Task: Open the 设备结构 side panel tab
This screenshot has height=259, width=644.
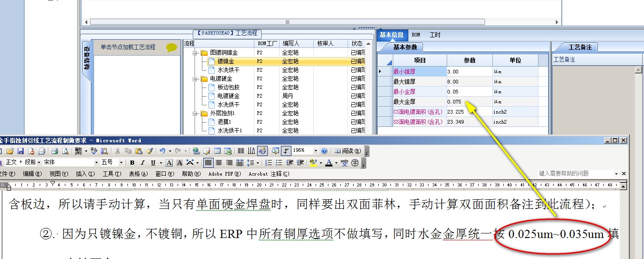Action: click(x=86, y=58)
